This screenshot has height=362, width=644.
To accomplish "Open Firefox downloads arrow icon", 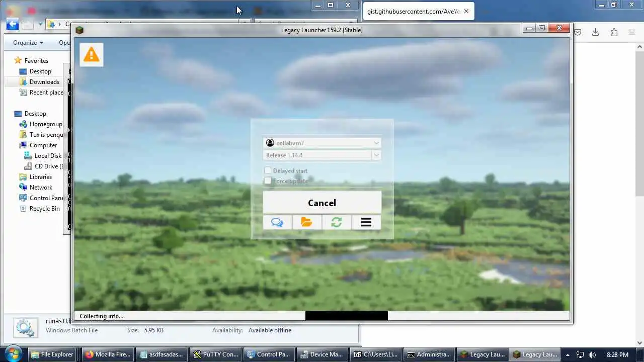I will pos(595,32).
